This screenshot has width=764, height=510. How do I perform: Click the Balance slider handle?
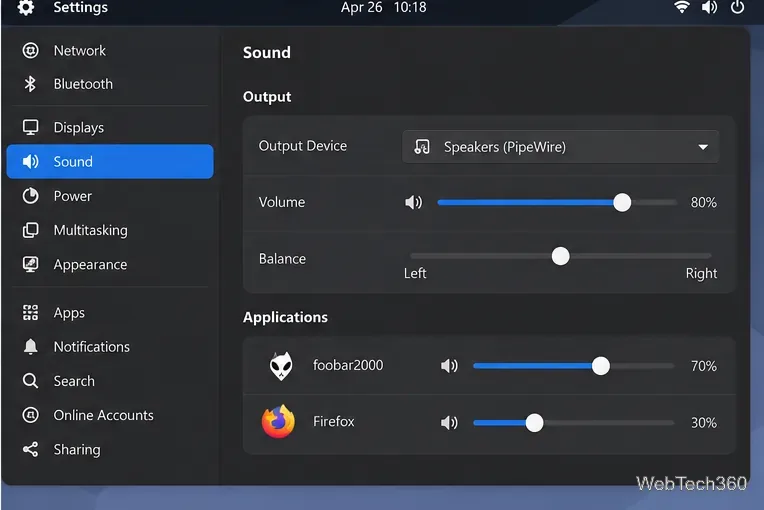coord(560,256)
